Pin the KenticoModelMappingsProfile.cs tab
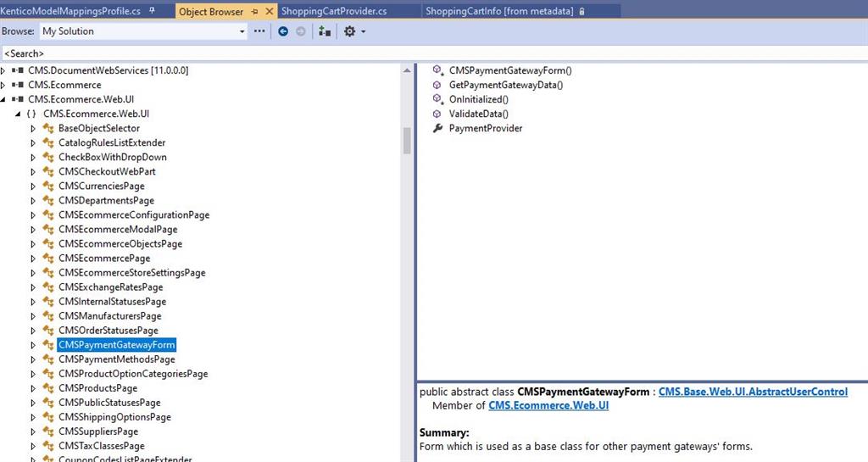This screenshot has height=462, width=868. (x=152, y=10)
